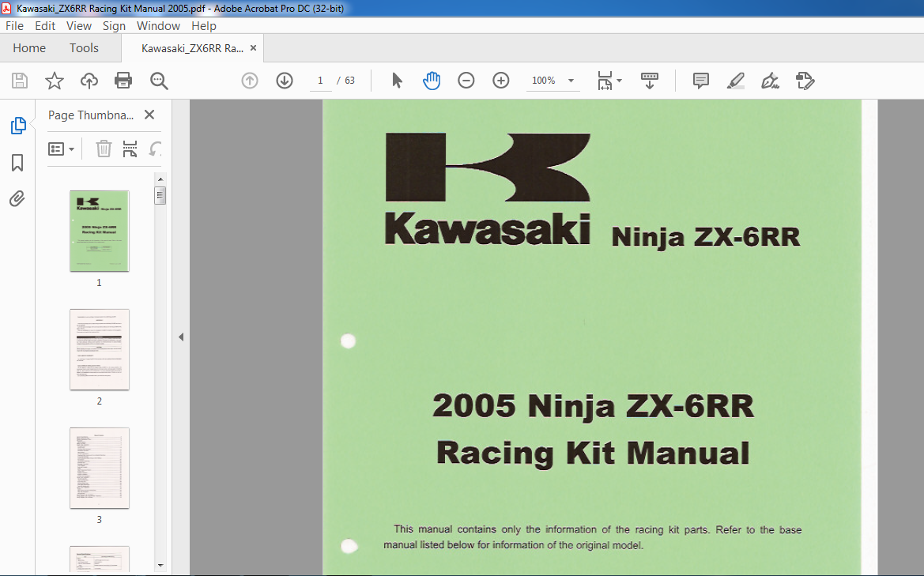
Task: Close the Page Thumbnails panel
Action: (x=149, y=115)
